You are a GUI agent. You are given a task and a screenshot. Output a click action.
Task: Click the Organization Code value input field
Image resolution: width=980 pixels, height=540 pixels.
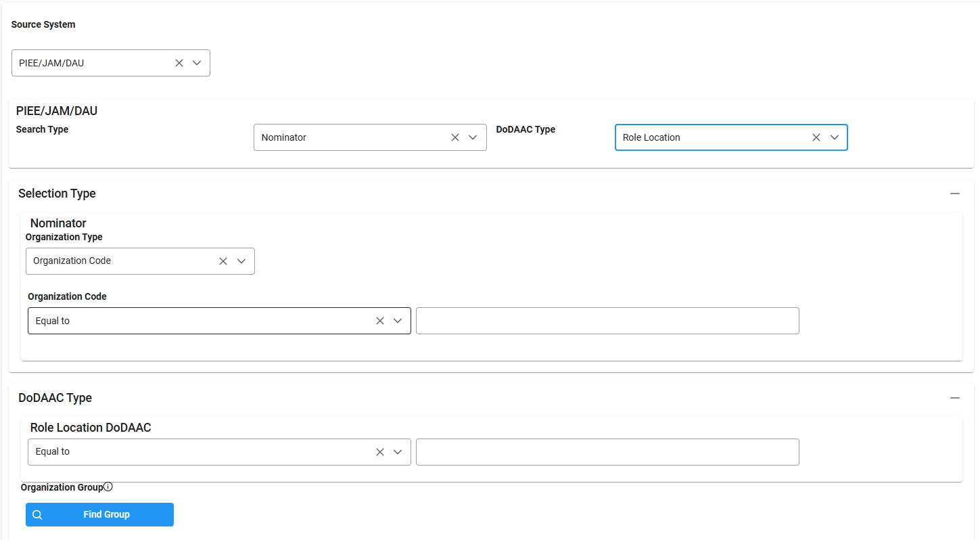pos(607,321)
